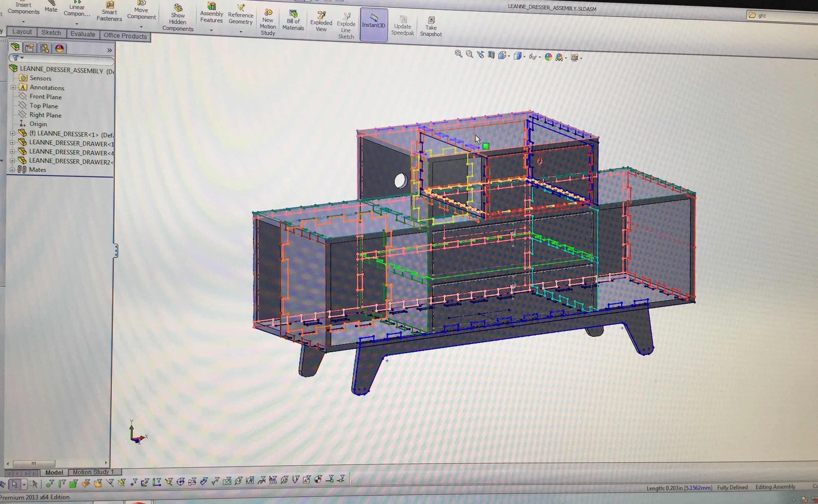This screenshot has width=818, height=504.
Task: Toggle the Instant3D button
Action: click(x=374, y=24)
